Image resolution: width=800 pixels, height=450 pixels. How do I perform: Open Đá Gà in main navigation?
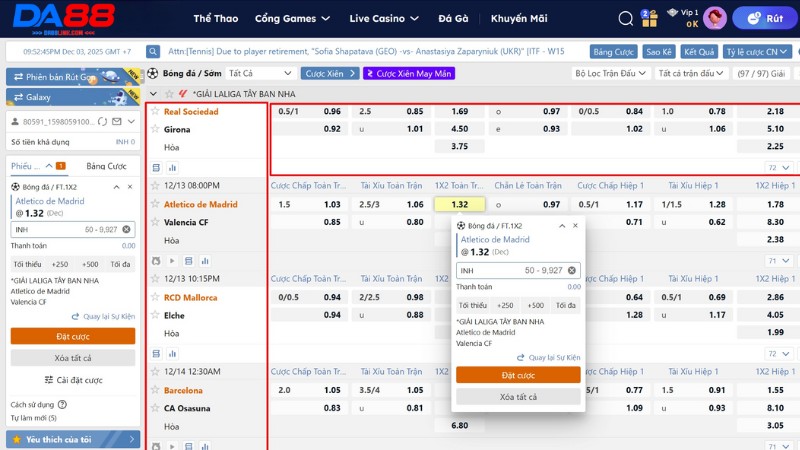point(453,18)
